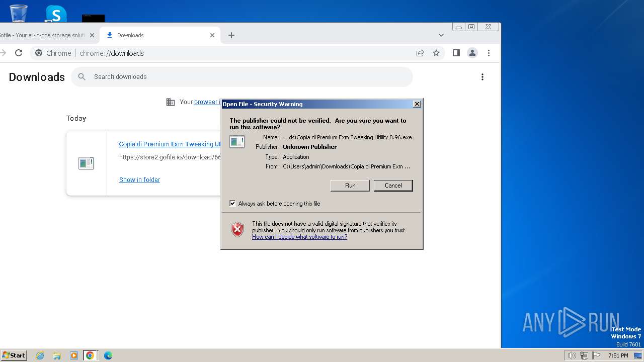The height and width of the screenshot is (362, 644).
Task: Maximize the Chrome window
Action: (471, 27)
